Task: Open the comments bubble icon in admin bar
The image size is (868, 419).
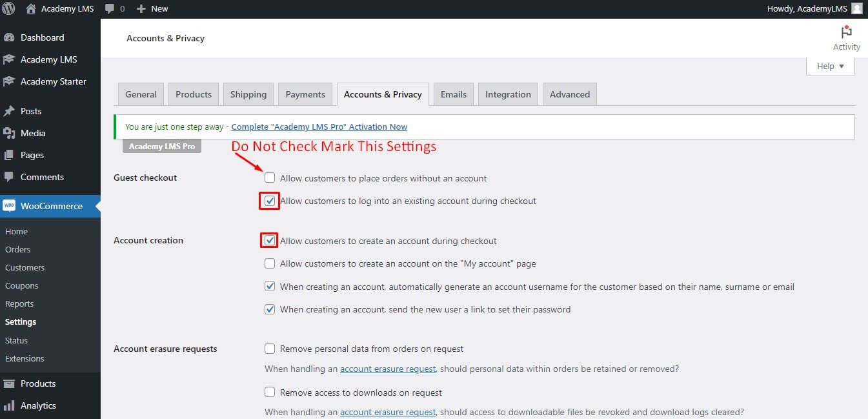Action: [110, 9]
